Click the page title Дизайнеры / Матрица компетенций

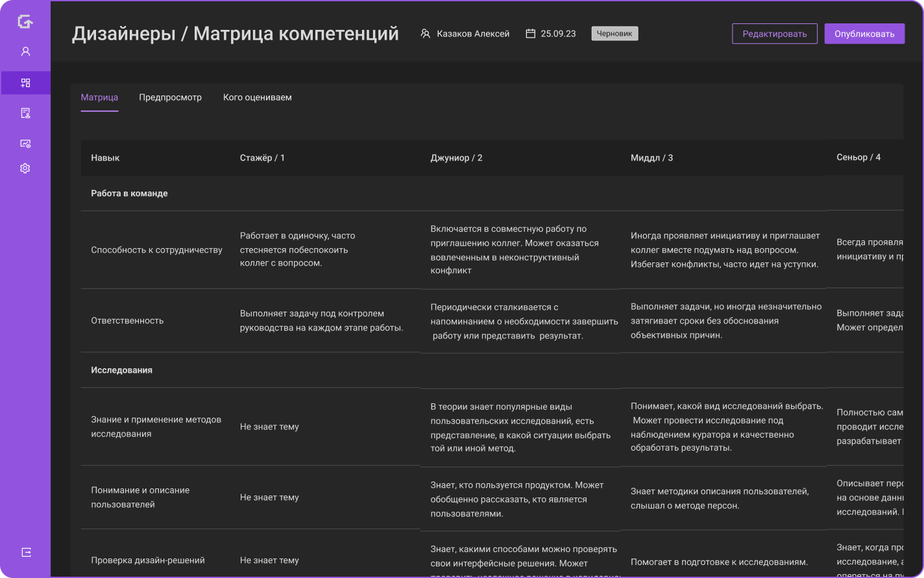[235, 34]
